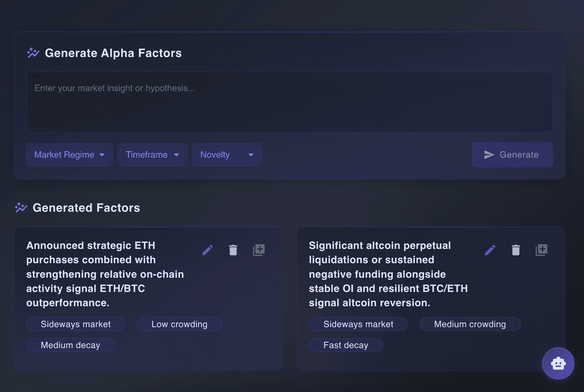Screen dimensions: 584x392
Task: Select the Fast decay tag
Action: (x=346, y=345)
